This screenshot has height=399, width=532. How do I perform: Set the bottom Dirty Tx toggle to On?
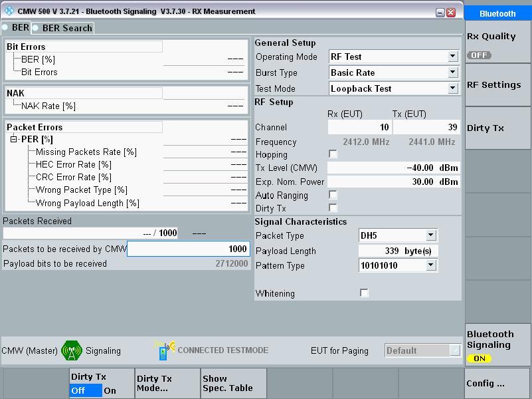point(110,390)
